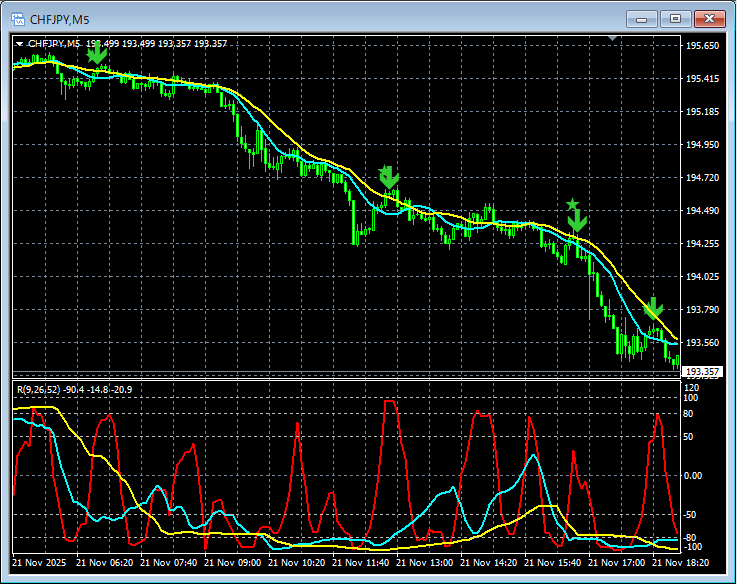Click the current price label 193.357
This screenshot has height=584, width=738.
(x=701, y=372)
